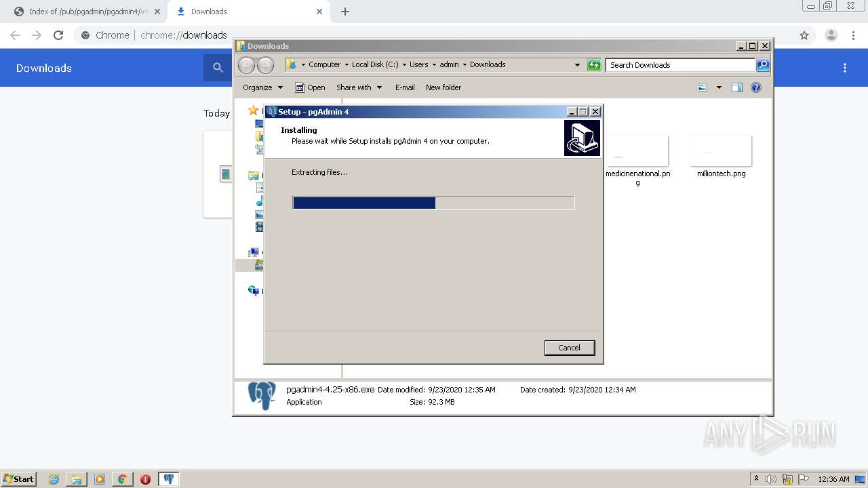
Task: Click E-mail in the Explorer toolbar
Action: pos(405,87)
